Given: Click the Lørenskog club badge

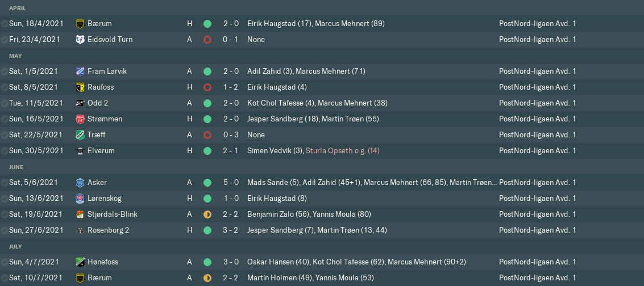Looking at the screenshot, I should (x=80, y=199).
